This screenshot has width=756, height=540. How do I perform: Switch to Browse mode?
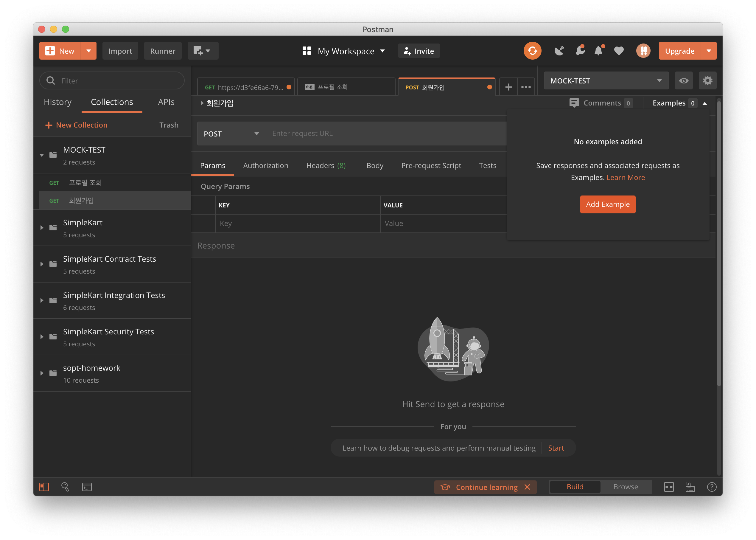626,487
